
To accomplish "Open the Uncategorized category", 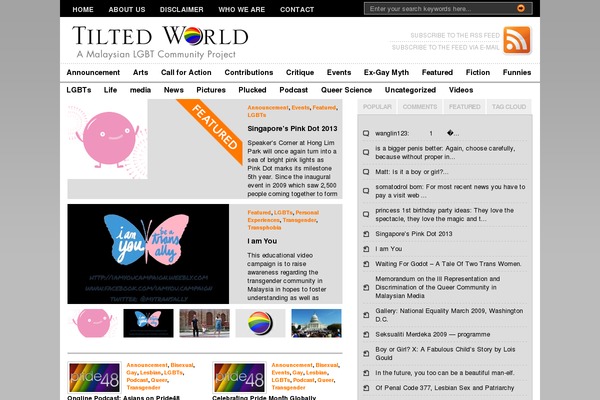I will (x=410, y=90).
